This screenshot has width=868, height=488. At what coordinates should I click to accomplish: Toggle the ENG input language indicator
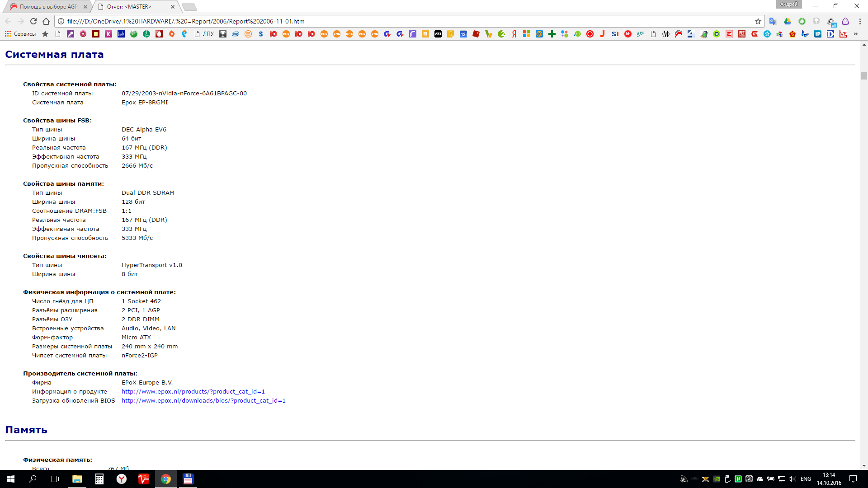coord(806,479)
